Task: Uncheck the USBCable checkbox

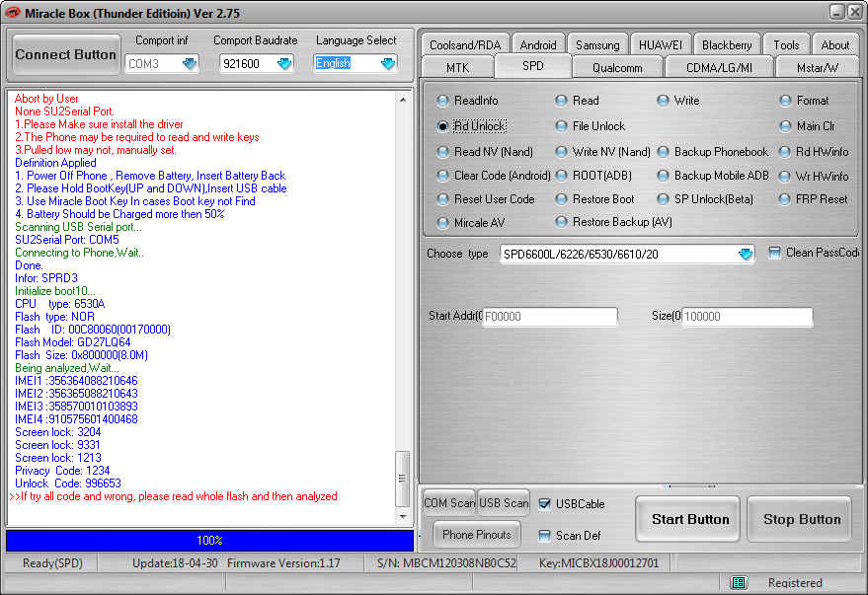Action: [545, 504]
